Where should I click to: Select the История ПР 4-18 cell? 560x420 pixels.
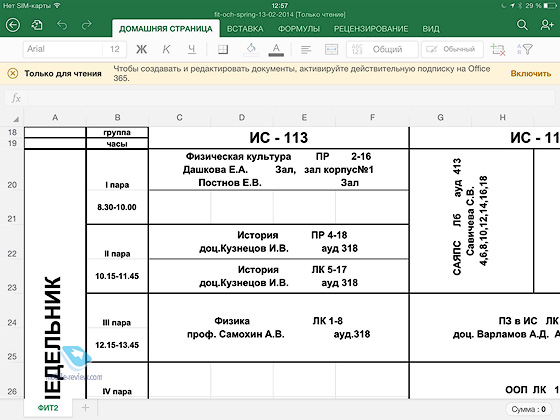coord(279,242)
